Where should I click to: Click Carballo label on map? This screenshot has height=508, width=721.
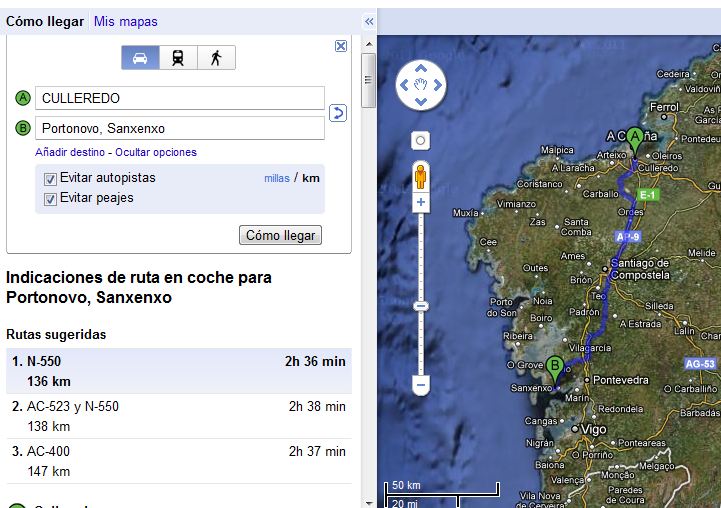click(600, 194)
